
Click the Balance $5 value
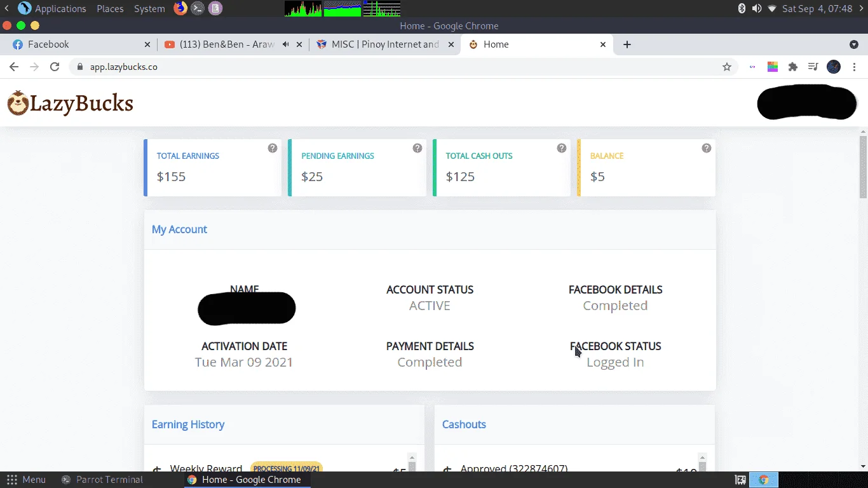(597, 177)
